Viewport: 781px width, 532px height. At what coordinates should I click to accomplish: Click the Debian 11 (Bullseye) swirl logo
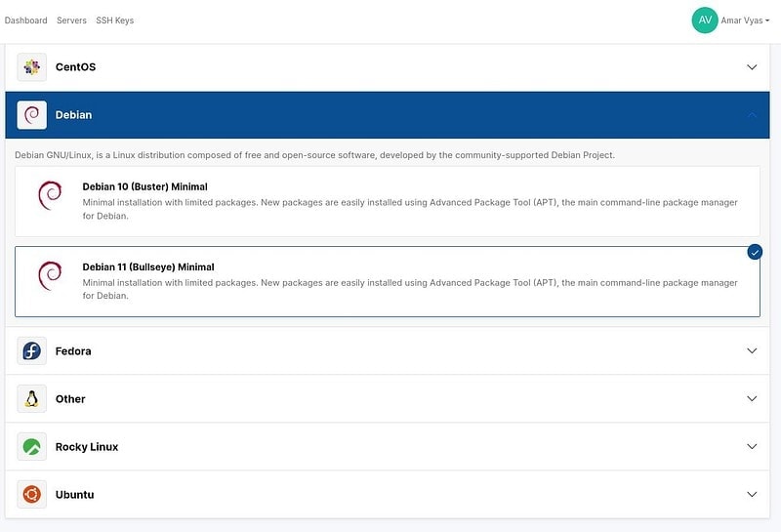point(51,275)
